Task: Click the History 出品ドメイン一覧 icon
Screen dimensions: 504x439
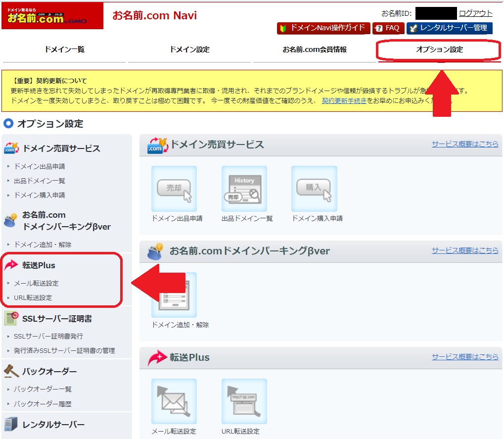Action: pyautogui.click(x=244, y=189)
